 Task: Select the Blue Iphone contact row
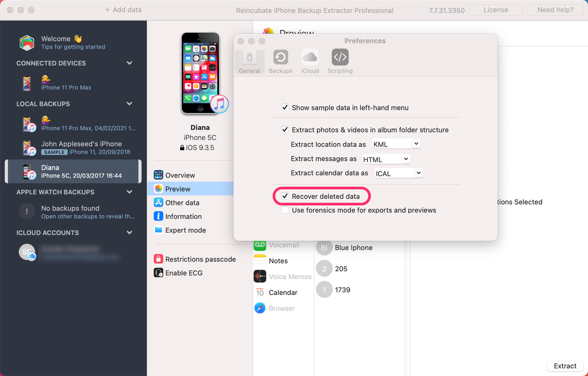pyautogui.click(x=360, y=248)
